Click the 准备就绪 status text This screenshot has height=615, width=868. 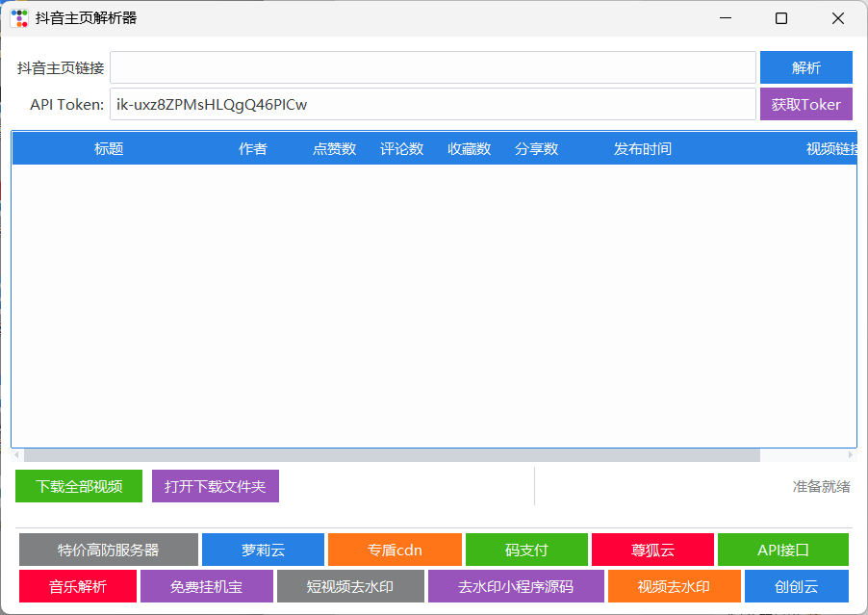pos(821,487)
